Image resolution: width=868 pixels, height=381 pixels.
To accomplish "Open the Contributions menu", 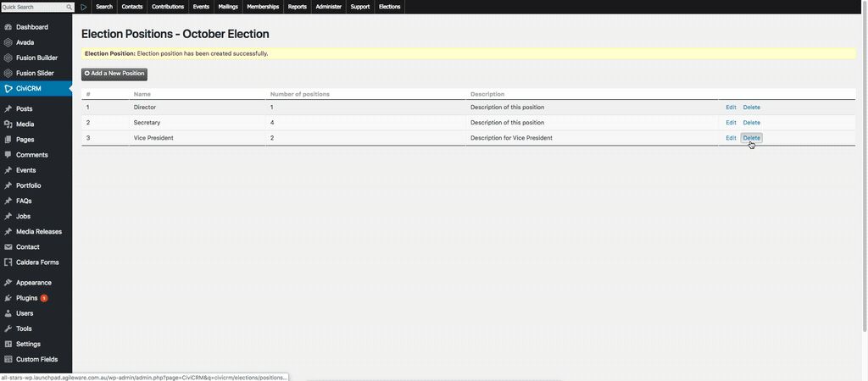I will 168,7.
